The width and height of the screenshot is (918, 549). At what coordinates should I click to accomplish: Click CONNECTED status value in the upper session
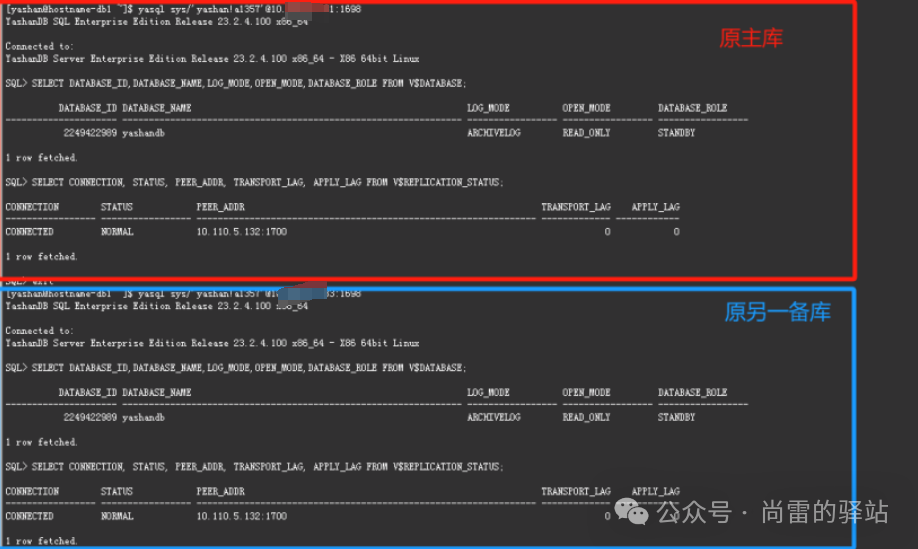point(29,232)
